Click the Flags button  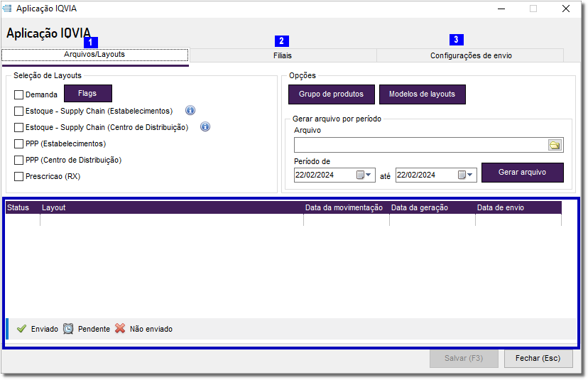[x=88, y=94]
